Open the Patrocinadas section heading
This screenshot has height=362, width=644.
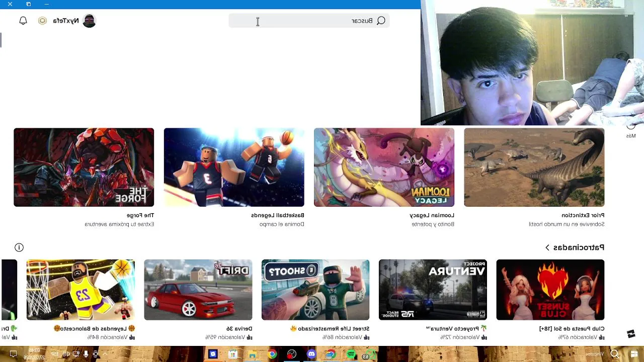[579, 247]
